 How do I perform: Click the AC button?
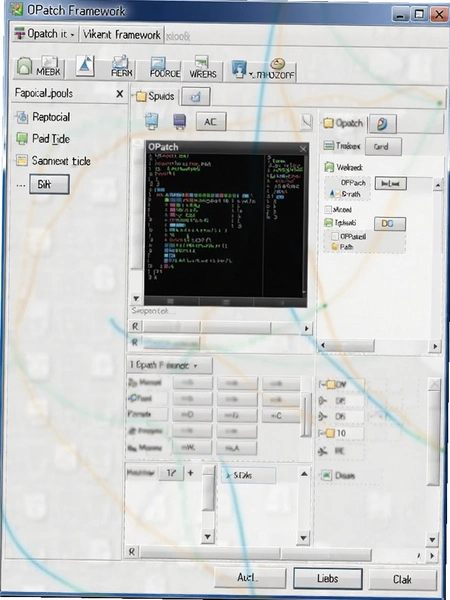pos(211,122)
